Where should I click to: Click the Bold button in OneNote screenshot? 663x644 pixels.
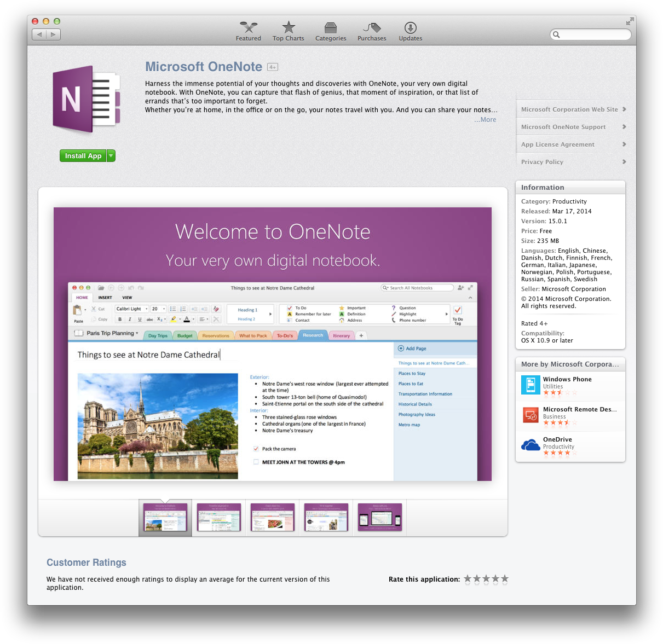click(120, 319)
